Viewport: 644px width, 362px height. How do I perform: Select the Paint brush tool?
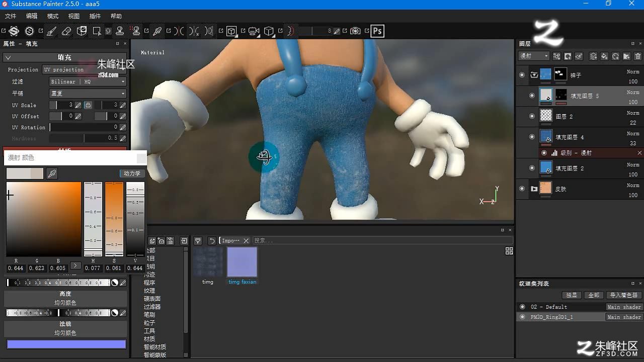pos(51,31)
